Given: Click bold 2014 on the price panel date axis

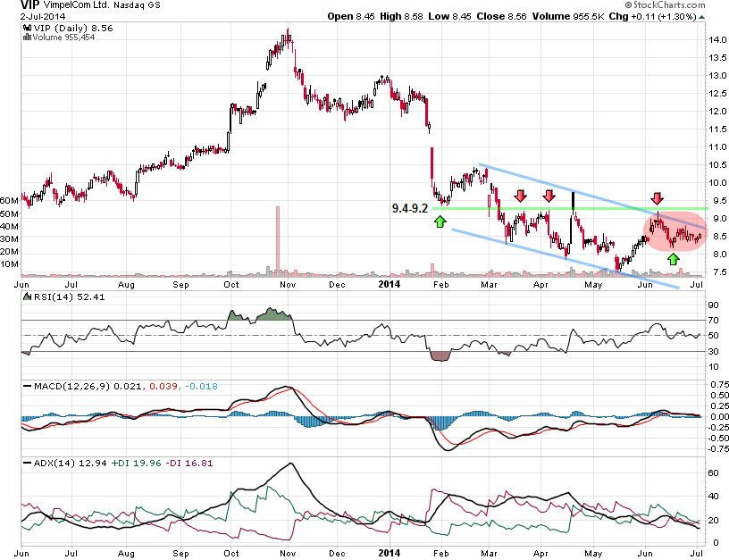Looking at the screenshot, I should (389, 284).
